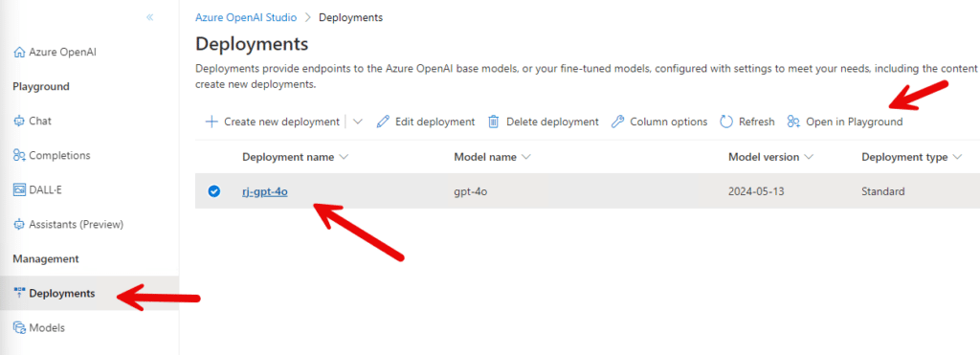Viewport: 980px width, 355px height.
Task: Click Refresh in the toolbar
Action: [x=747, y=122]
